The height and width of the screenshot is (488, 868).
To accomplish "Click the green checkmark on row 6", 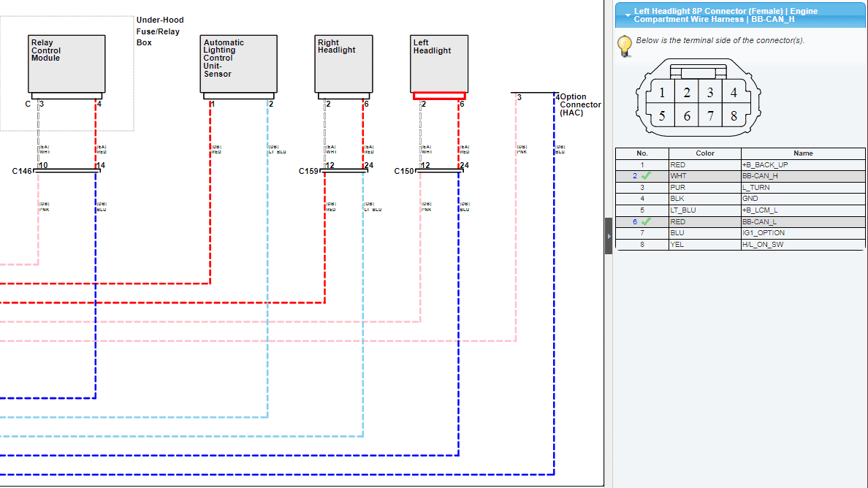I will tap(646, 222).
